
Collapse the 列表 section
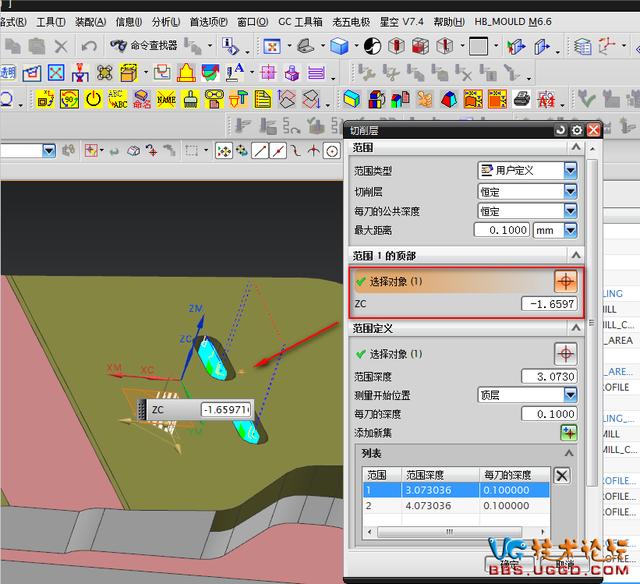(569, 453)
